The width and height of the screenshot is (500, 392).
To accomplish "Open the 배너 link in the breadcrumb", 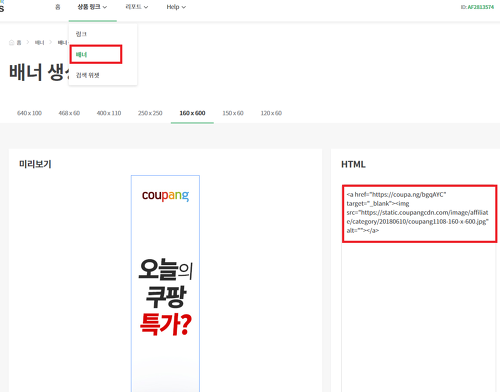I will [39, 42].
